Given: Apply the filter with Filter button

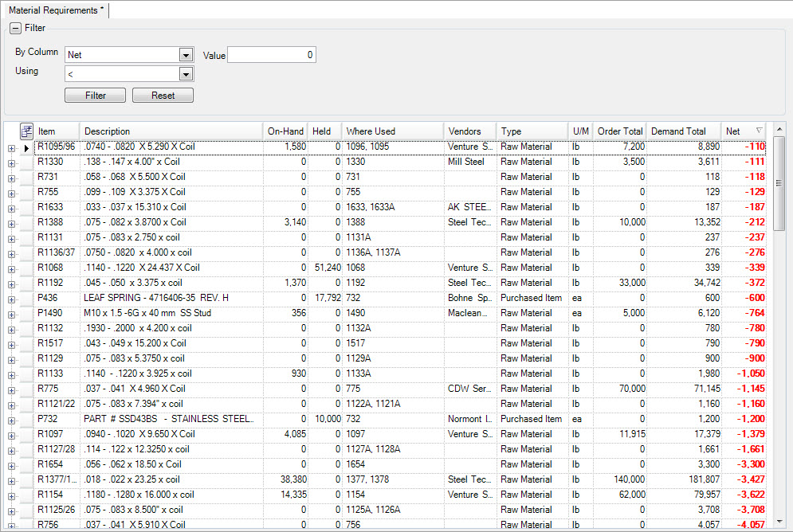Looking at the screenshot, I should (x=95, y=96).
